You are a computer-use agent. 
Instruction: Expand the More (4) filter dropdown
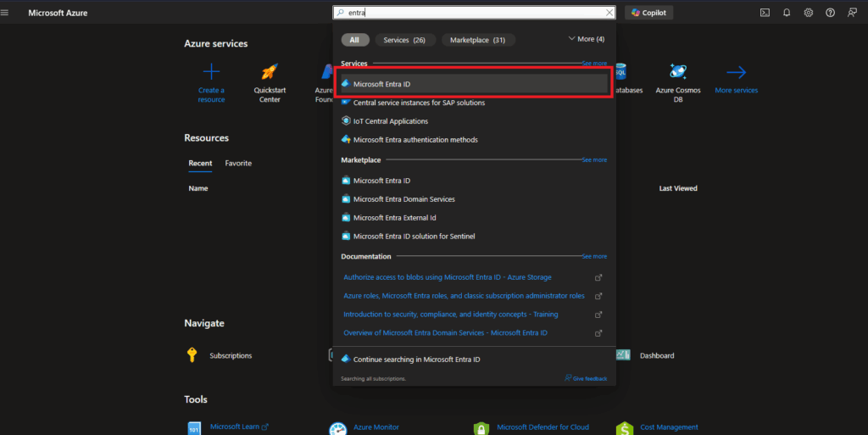pyautogui.click(x=586, y=39)
